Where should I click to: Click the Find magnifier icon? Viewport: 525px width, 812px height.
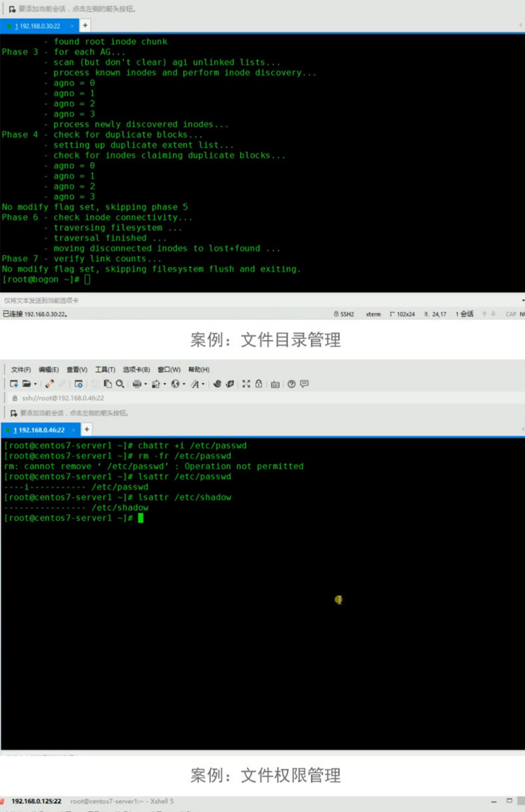(120, 384)
